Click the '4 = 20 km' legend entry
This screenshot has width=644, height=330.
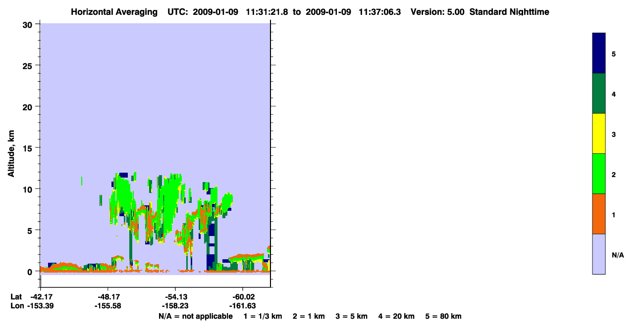pyautogui.click(x=396, y=316)
